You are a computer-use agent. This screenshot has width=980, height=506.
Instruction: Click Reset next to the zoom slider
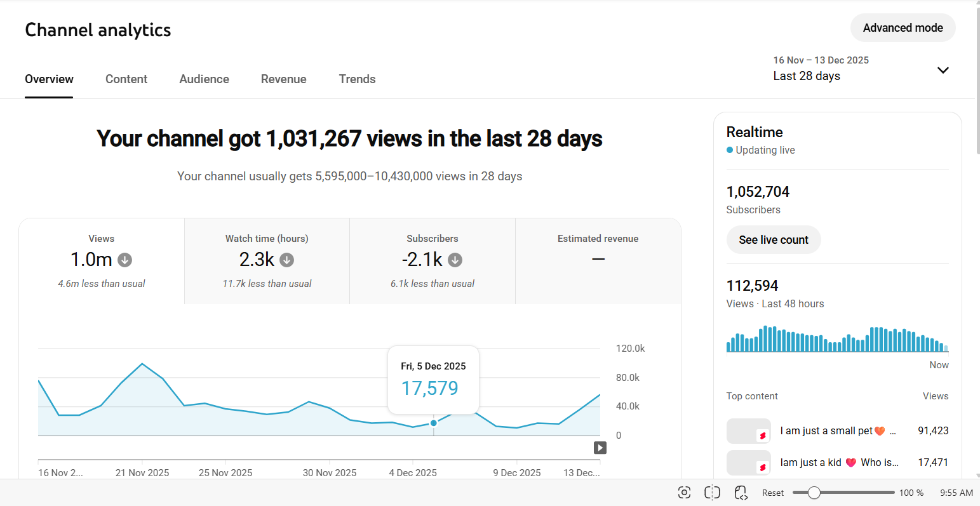[x=773, y=493]
